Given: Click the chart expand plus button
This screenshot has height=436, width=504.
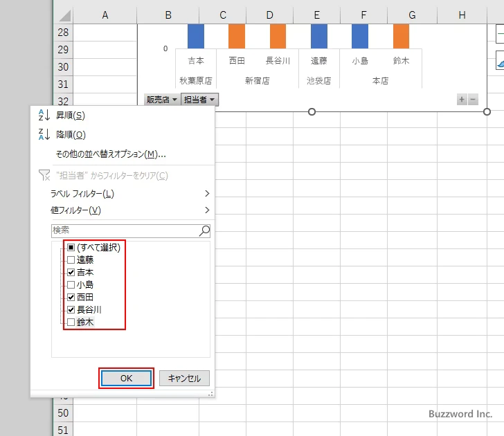Looking at the screenshot, I should point(462,100).
